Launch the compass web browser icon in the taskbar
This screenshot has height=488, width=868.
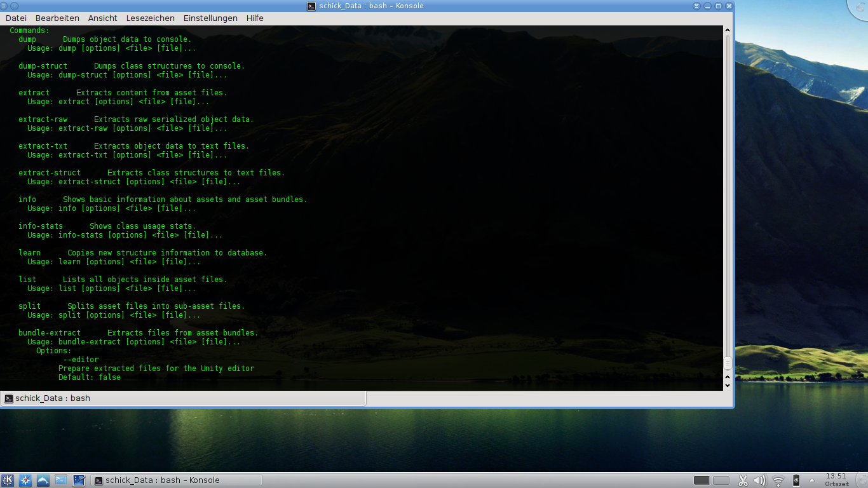(x=25, y=480)
